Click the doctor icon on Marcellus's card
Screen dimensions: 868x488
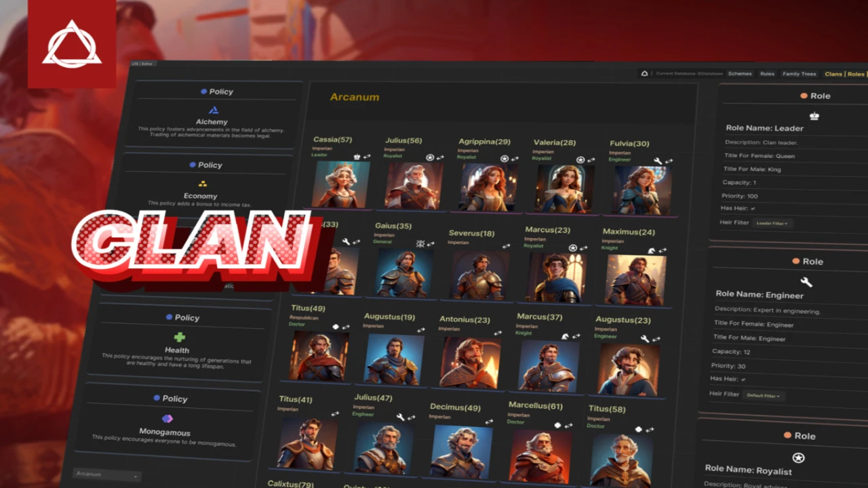(557, 425)
